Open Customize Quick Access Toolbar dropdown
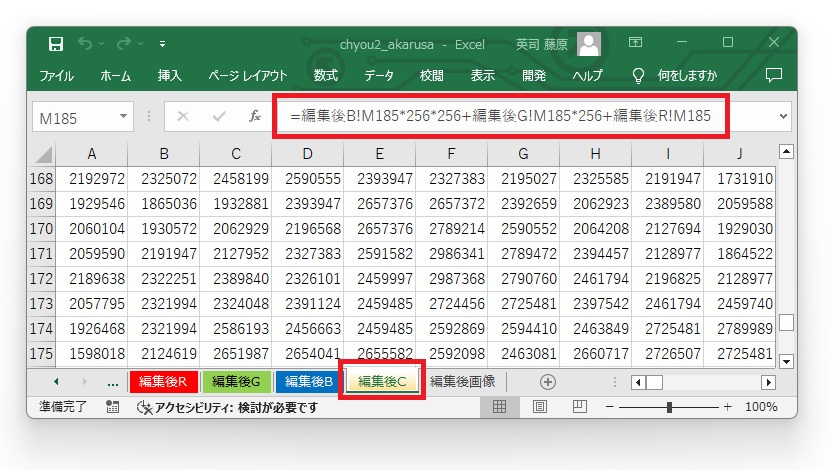The width and height of the screenshot is (833, 470). tap(162, 44)
